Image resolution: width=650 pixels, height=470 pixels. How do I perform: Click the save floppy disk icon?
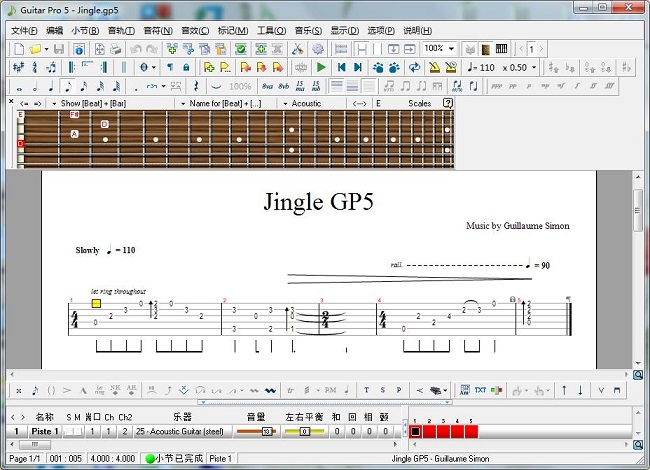coord(58,49)
